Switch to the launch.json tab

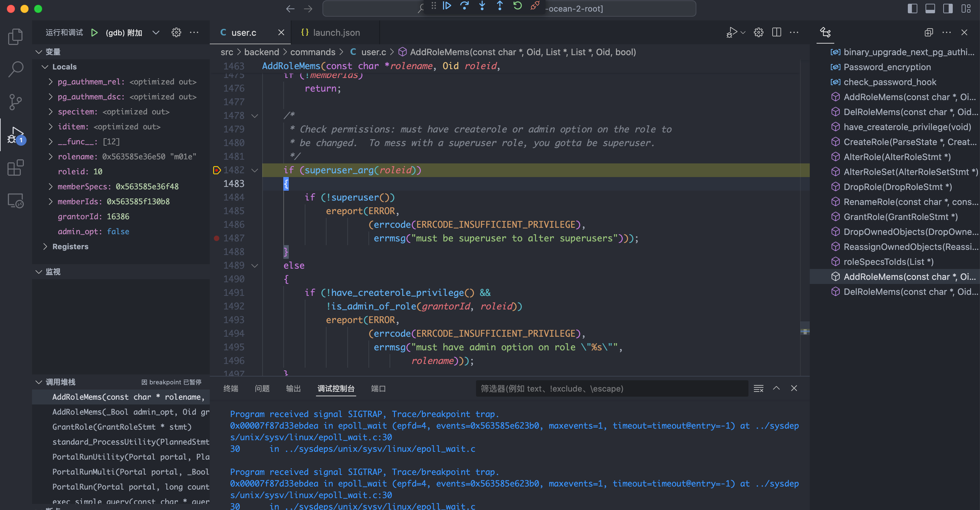[x=336, y=33]
